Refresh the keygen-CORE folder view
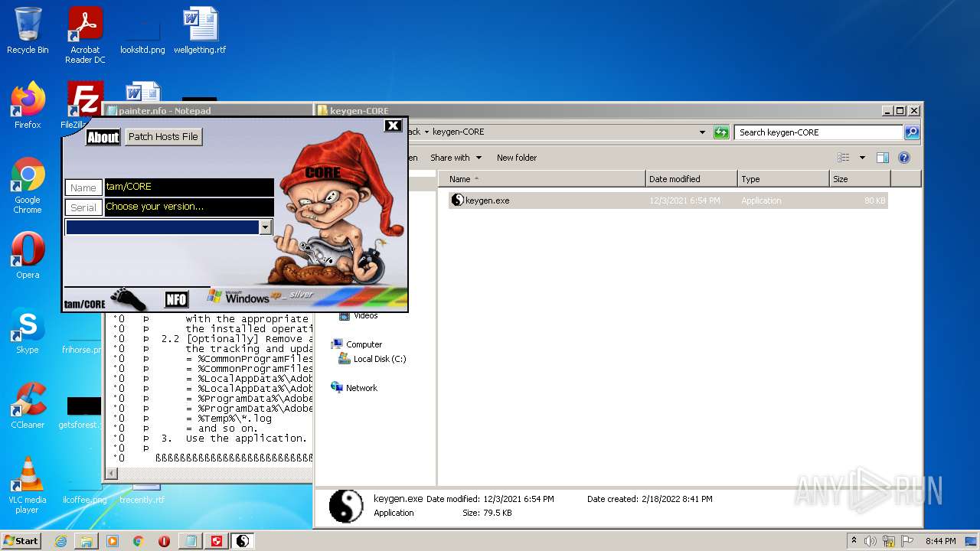This screenshot has width=980, height=551. point(721,132)
